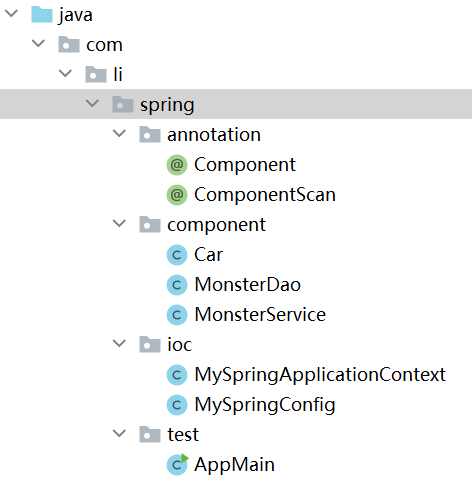
Task: Click the Car class icon
Action: coord(177,255)
